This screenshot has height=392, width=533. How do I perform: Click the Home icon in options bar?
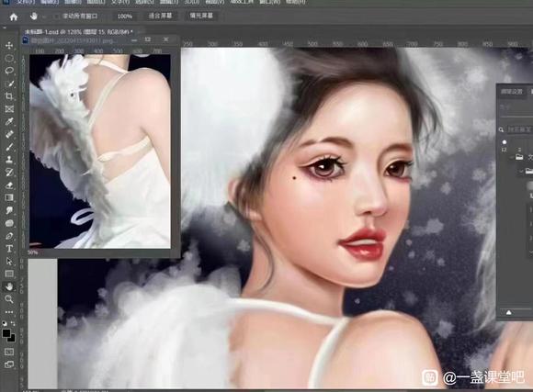pos(14,17)
